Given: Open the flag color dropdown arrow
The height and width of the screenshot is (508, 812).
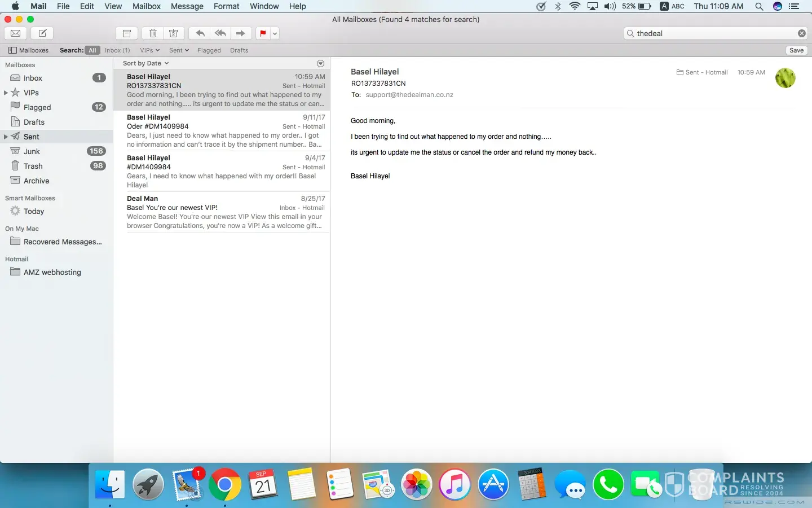Looking at the screenshot, I should coord(275,33).
